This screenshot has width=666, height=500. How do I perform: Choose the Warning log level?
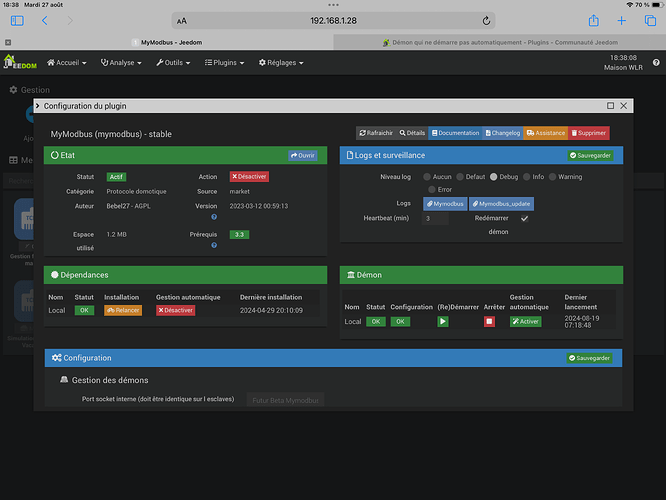(552, 176)
